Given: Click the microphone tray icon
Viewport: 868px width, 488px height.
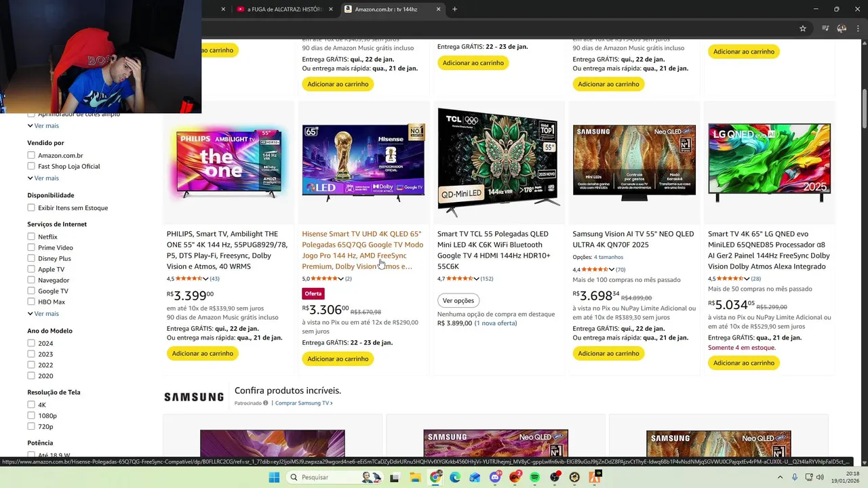Looking at the screenshot, I should click(x=795, y=477).
